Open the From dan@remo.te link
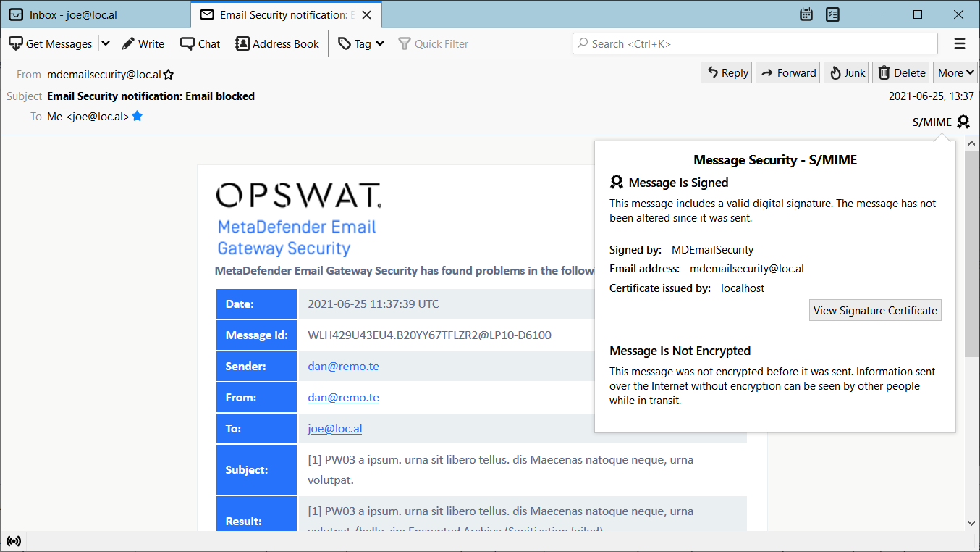Viewport: 980px width, 552px height. coord(343,397)
